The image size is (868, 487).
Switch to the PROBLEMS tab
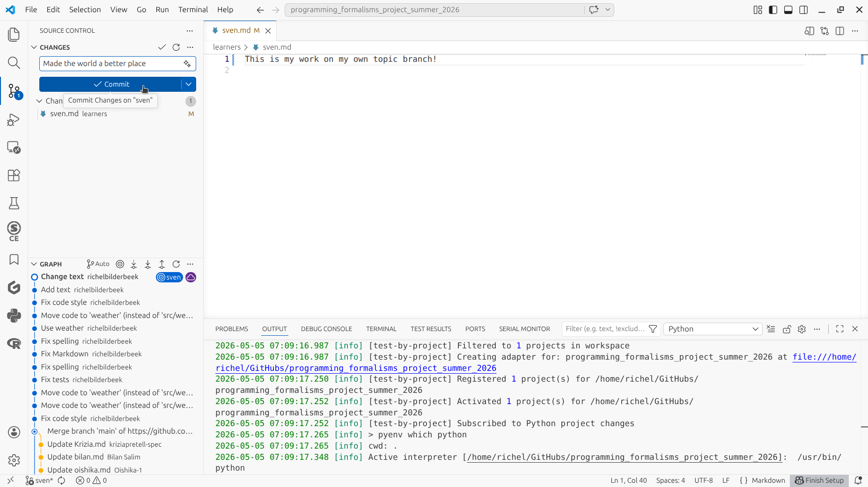pos(232,329)
